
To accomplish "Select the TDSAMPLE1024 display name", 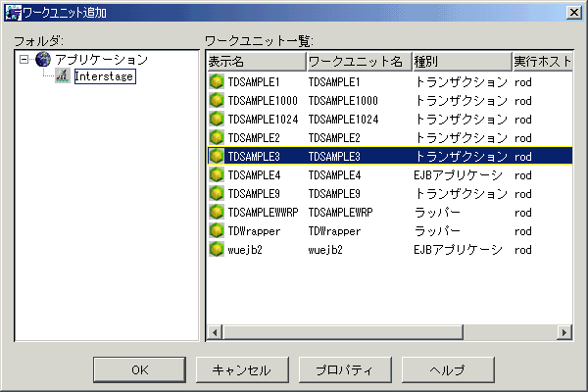I will click(x=263, y=120).
